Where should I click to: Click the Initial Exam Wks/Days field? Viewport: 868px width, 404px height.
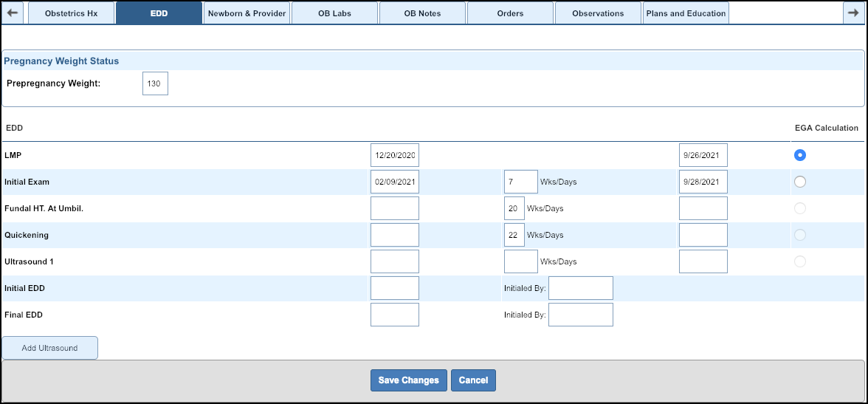tap(520, 182)
